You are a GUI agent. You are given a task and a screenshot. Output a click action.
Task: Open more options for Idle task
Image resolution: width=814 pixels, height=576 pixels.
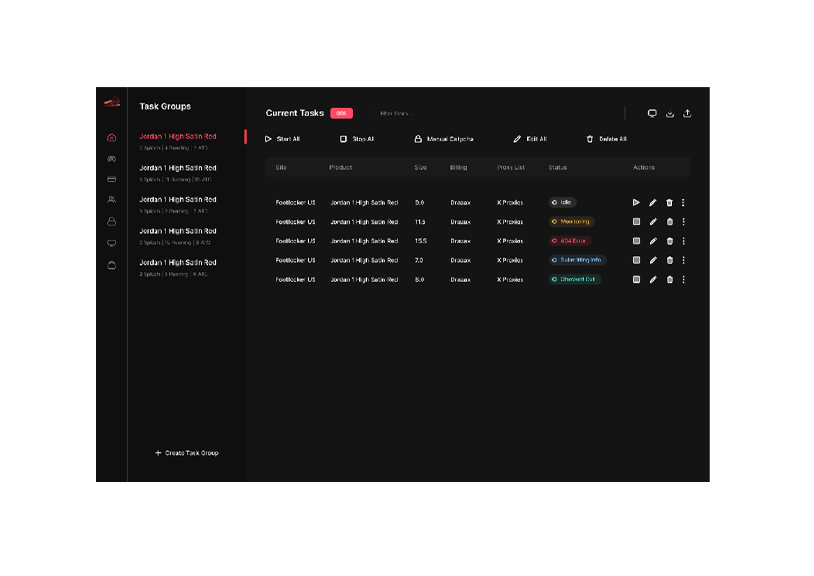(x=683, y=202)
